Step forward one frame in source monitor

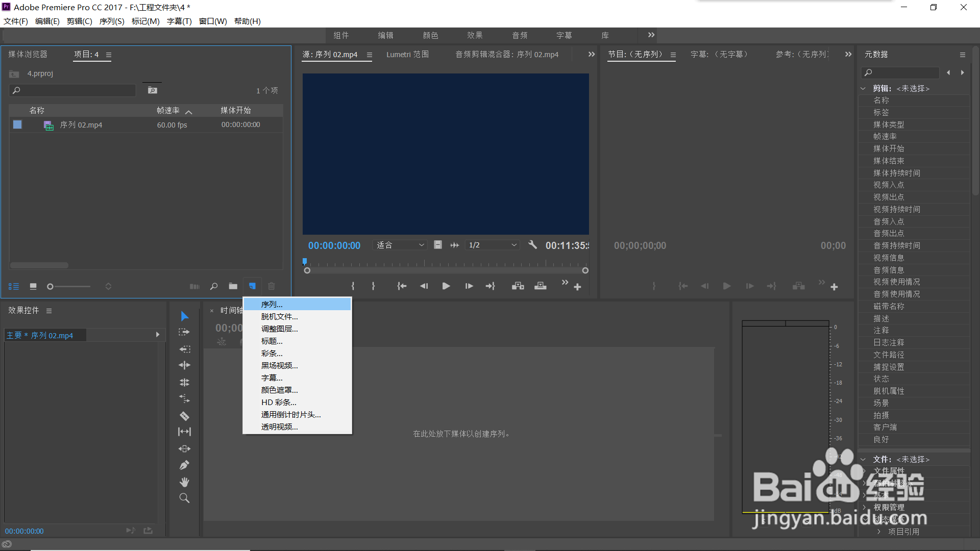pyautogui.click(x=469, y=286)
